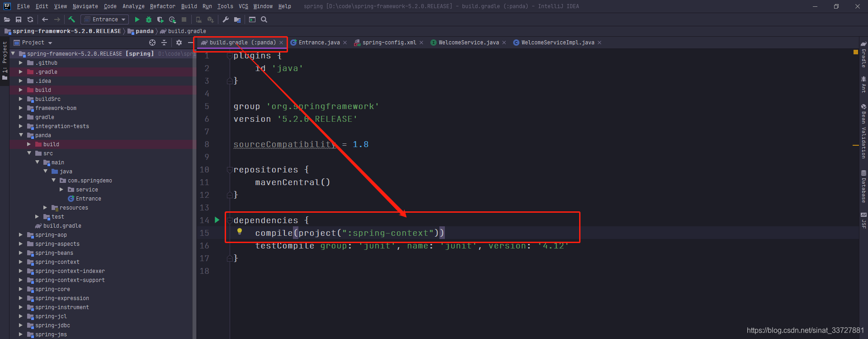868x339 pixels.
Task: Save all files with the disk icon
Action: pos(19,19)
